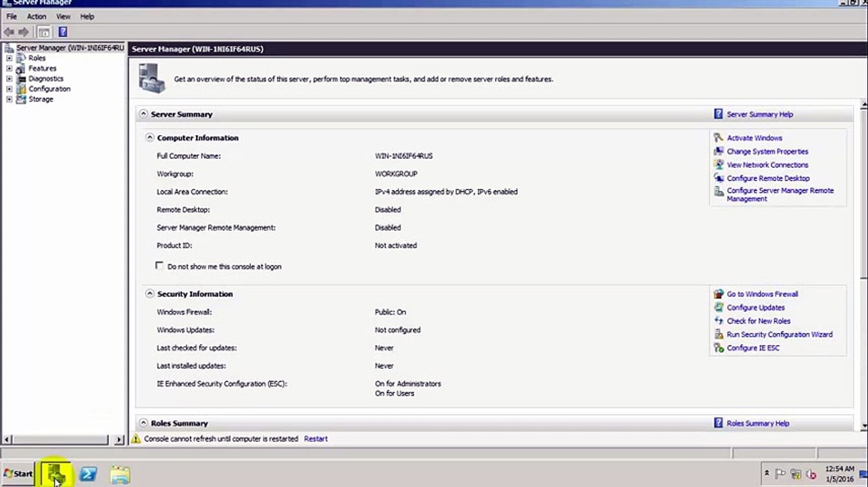Image resolution: width=868 pixels, height=487 pixels.
Task: Open the View menu
Action: click(63, 16)
